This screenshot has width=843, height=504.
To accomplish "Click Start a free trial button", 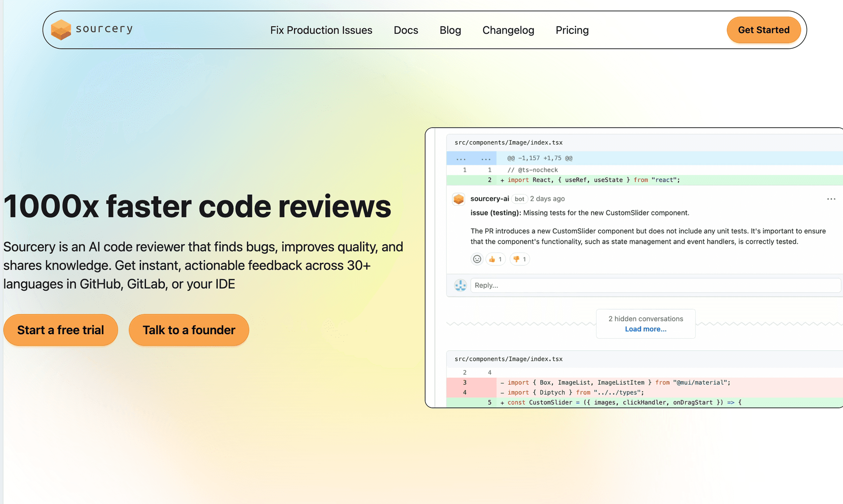I will (x=61, y=330).
